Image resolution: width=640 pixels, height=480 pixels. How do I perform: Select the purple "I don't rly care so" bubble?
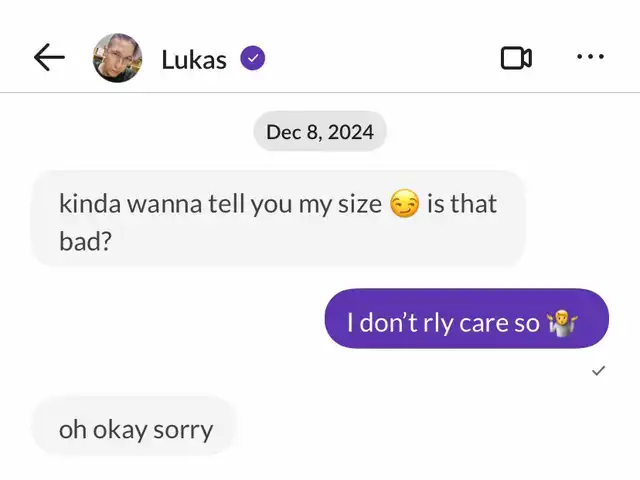(x=467, y=318)
